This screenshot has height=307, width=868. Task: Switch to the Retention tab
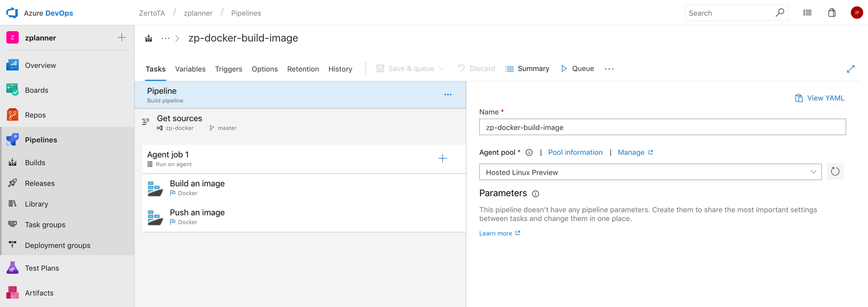(x=303, y=69)
